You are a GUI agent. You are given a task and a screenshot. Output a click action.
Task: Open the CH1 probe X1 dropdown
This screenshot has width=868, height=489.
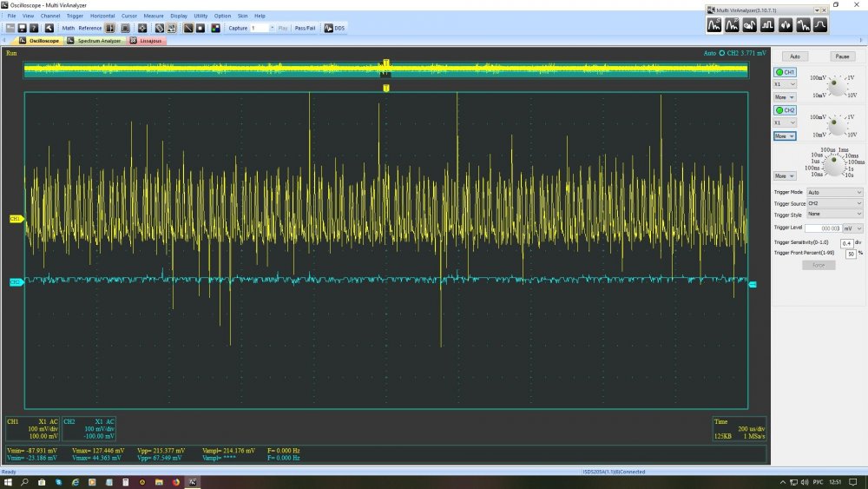(x=785, y=84)
